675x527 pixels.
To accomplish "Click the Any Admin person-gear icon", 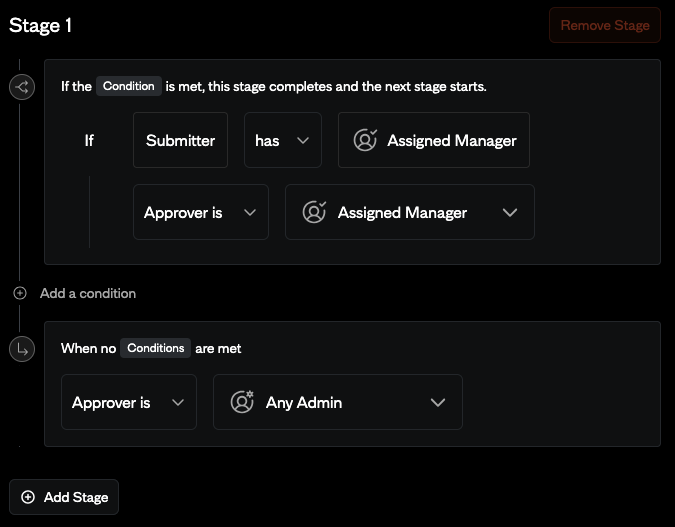I will point(242,403).
